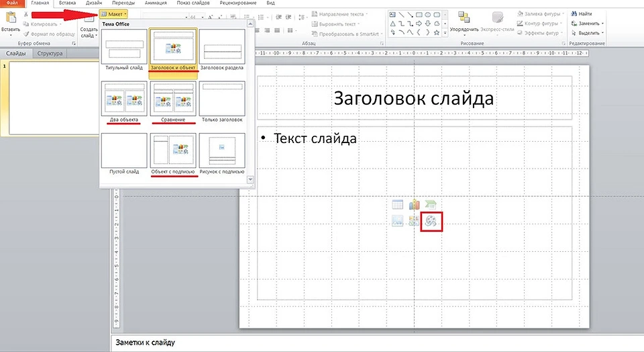
Task: Open the Выровнять текст dropdown
Action: pos(335,24)
